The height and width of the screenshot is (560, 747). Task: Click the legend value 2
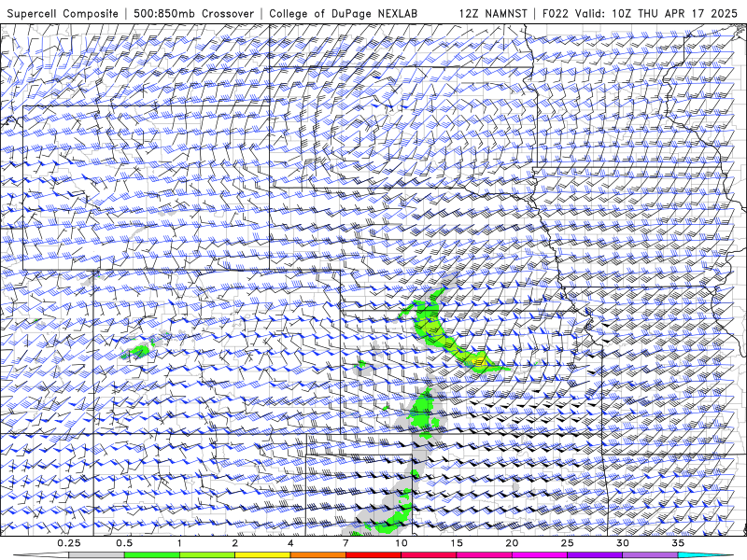click(x=235, y=543)
